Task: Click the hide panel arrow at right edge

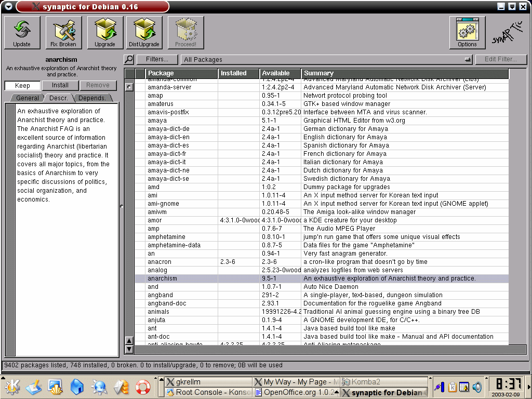Action: point(529,387)
